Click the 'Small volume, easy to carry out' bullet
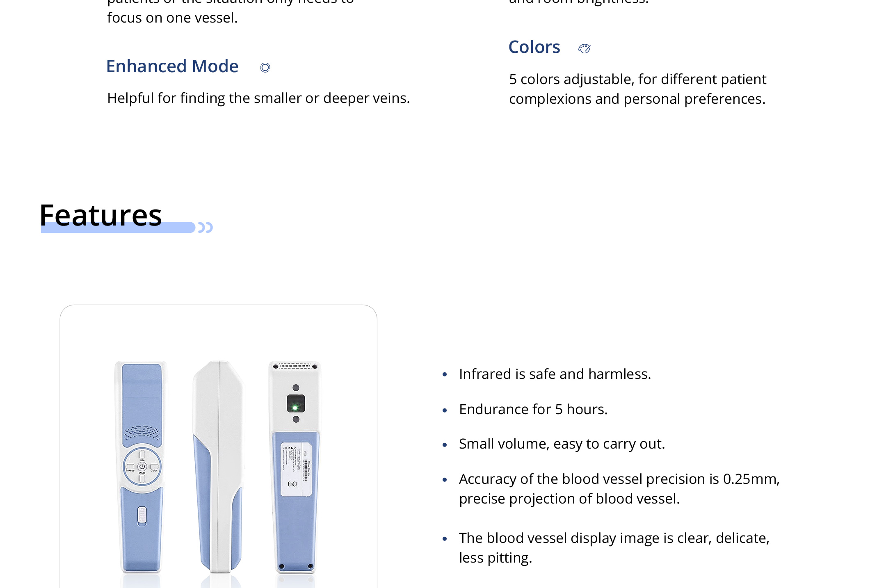The height and width of the screenshot is (588, 886). pyautogui.click(x=562, y=444)
